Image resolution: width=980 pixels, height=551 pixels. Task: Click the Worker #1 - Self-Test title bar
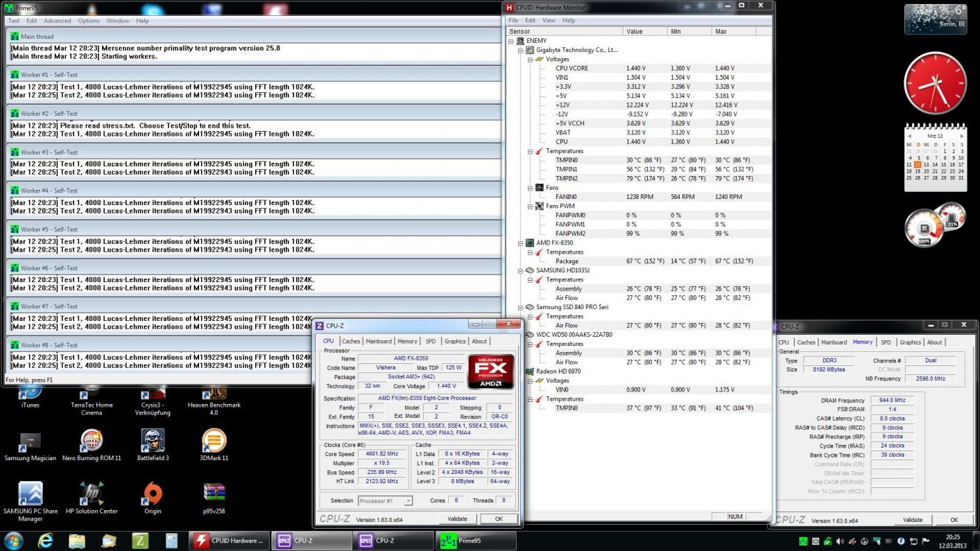coord(254,75)
